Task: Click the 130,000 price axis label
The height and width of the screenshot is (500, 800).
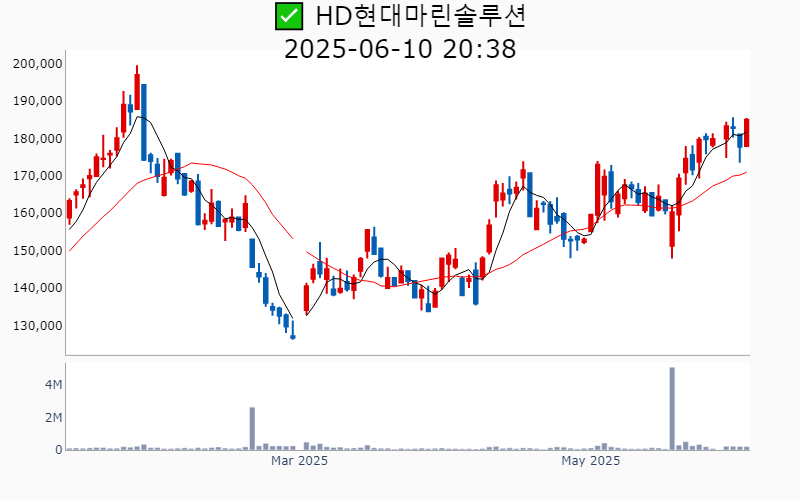Action: [37, 326]
